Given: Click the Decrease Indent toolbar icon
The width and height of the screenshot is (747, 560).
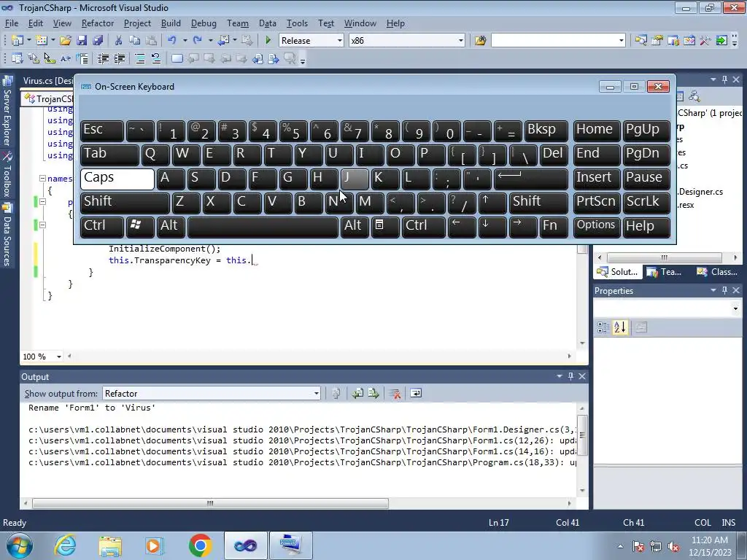Looking at the screenshot, I should (x=103, y=58).
